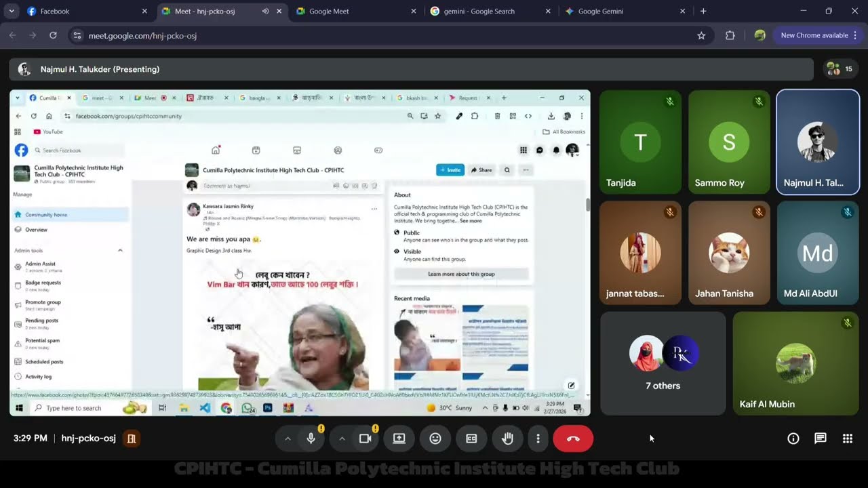Open Messenger icon in presented Facebook
Viewport: 868px width, 488px height.
coord(540,150)
